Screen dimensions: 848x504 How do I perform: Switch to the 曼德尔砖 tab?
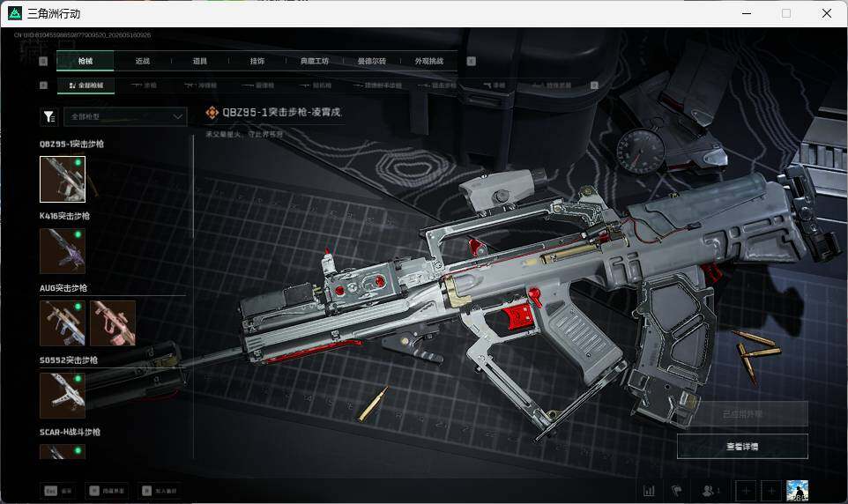(372, 61)
